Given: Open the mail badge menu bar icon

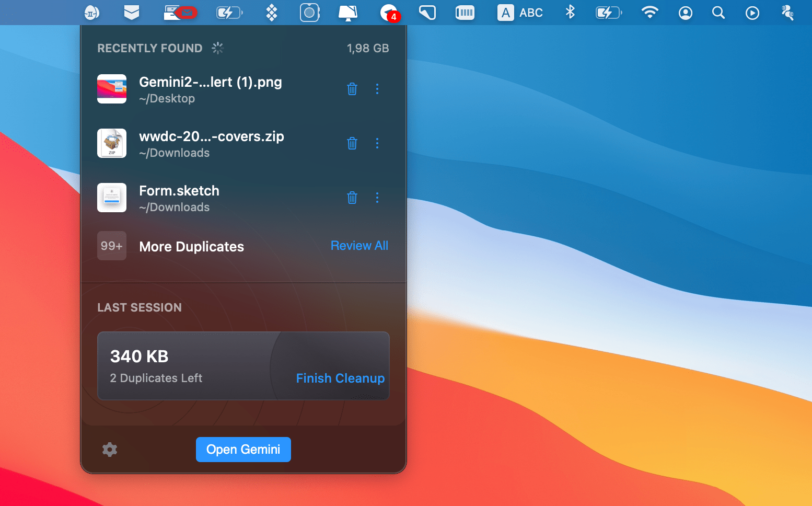Looking at the screenshot, I should pyautogui.click(x=180, y=13).
